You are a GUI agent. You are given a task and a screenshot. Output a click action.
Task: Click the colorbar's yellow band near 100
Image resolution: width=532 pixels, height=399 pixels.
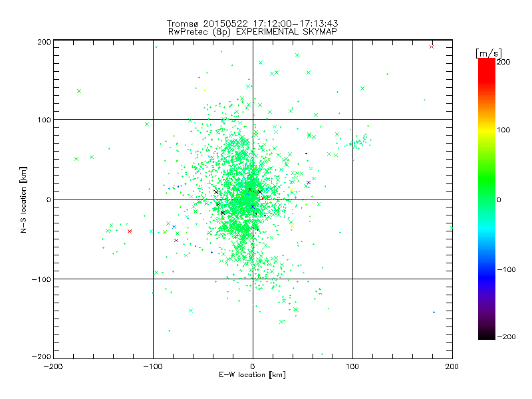[x=487, y=130]
